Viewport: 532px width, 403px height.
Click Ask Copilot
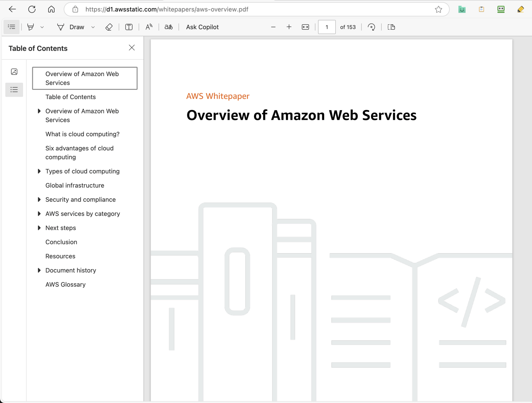[202, 27]
